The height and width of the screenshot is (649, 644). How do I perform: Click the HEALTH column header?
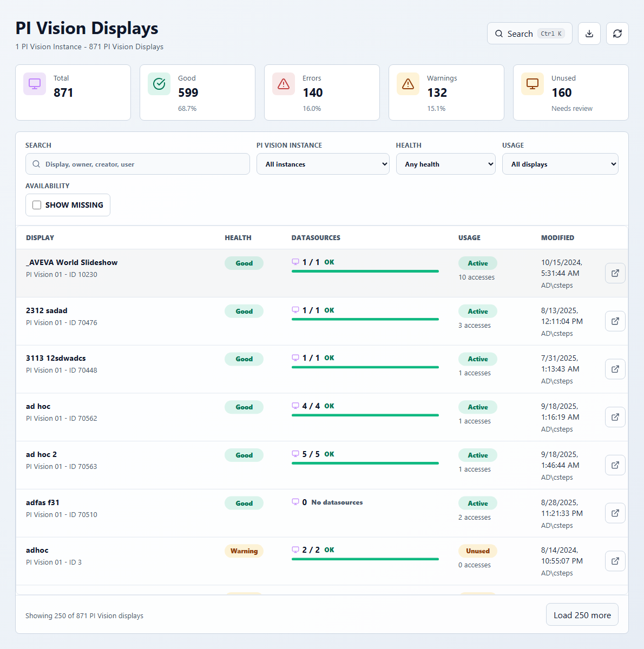[x=238, y=237]
